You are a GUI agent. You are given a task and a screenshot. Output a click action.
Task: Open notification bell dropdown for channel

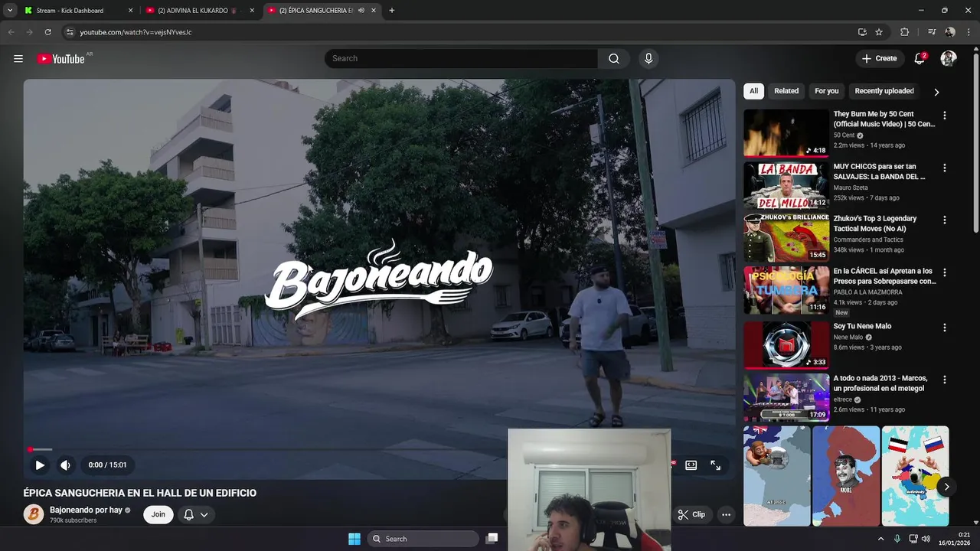click(195, 514)
